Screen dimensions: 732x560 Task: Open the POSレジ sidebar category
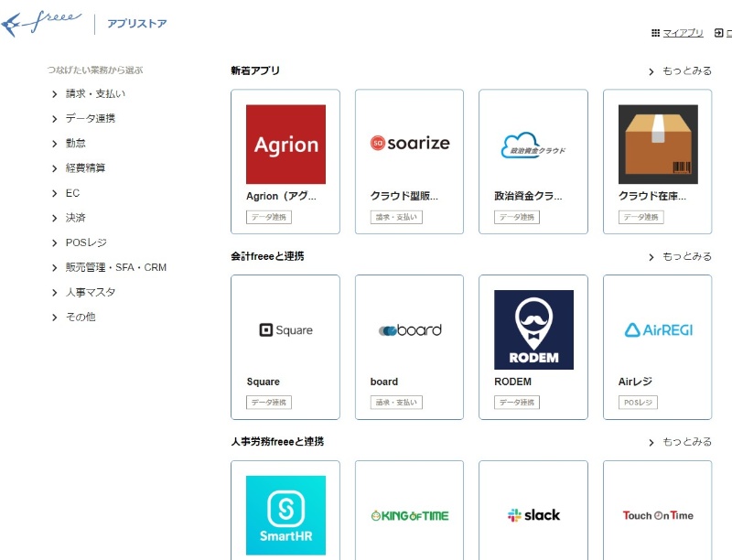(86, 242)
